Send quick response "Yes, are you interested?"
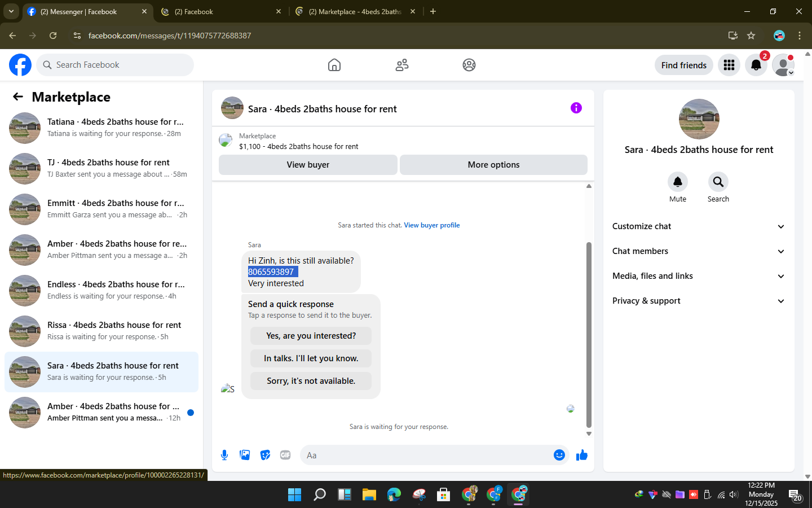 311,336
